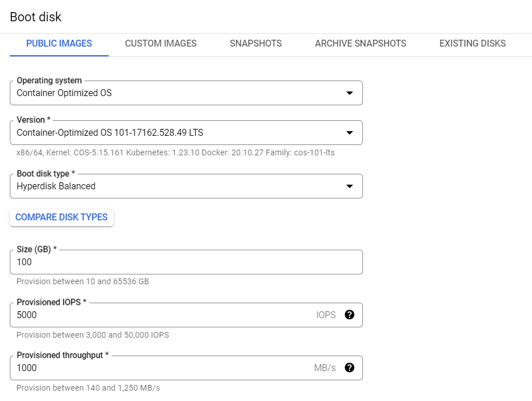Click into the Provisioned IOPS value field
The height and width of the screenshot is (401, 532).
[x=161, y=315]
